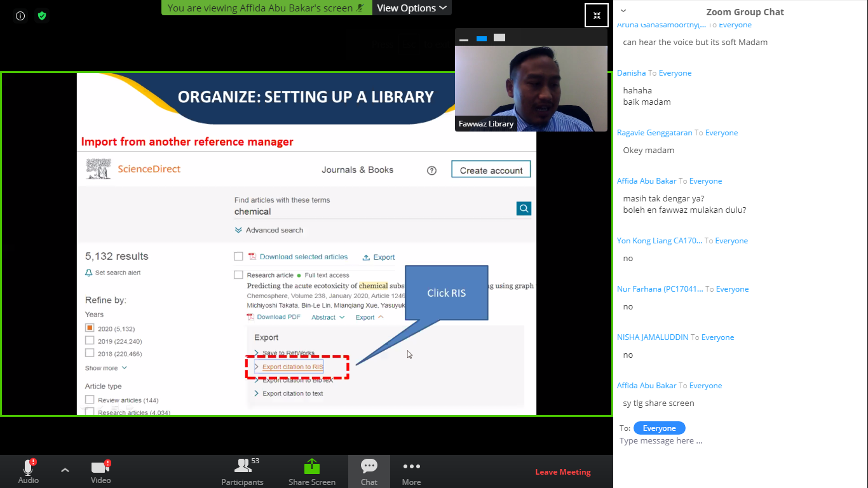Leave Meeting

[x=563, y=472]
